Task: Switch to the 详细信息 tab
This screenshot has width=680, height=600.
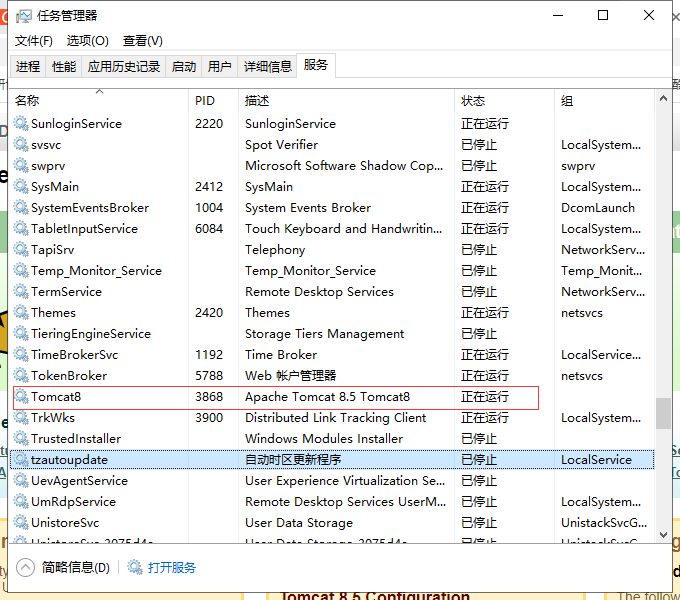Action: pyautogui.click(x=268, y=67)
